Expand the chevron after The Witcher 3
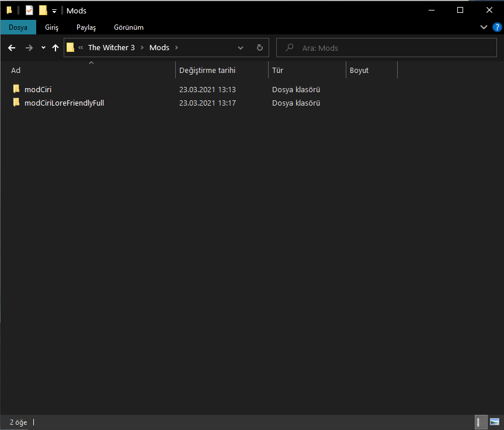 point(142,47)
